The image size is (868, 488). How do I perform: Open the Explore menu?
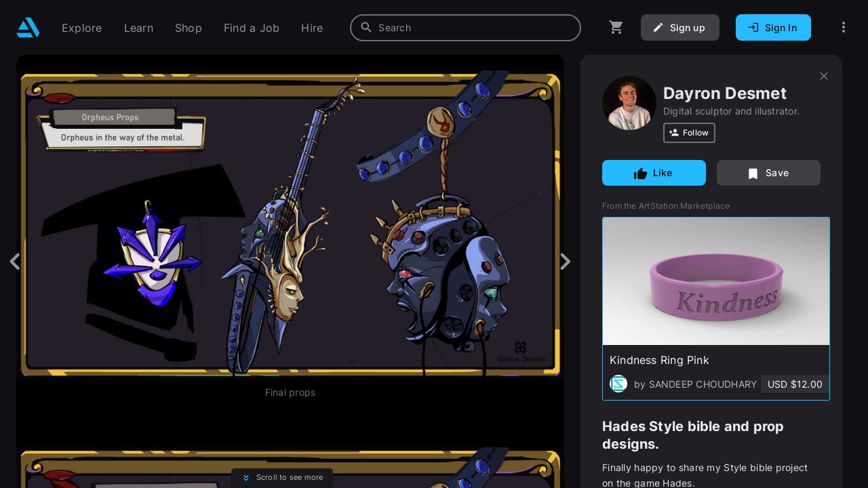[81, 28]
